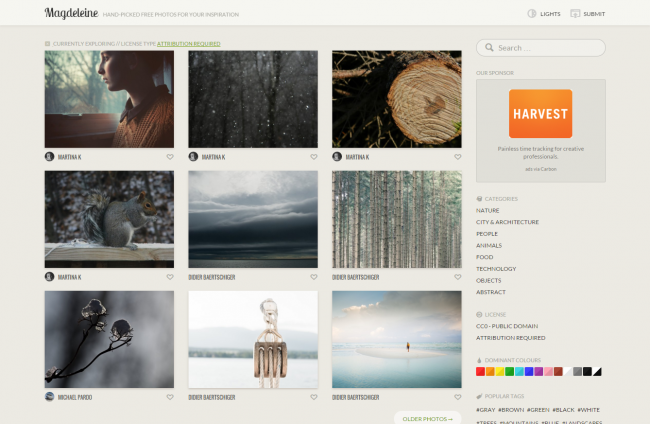Go to Older Photos page

pos(427,419)
